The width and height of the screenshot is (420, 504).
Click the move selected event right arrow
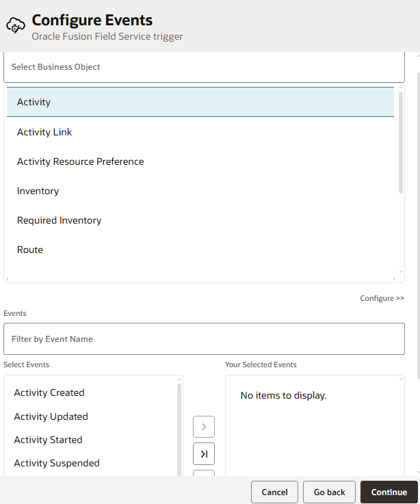pyautogui.click(x=204, y=427)
